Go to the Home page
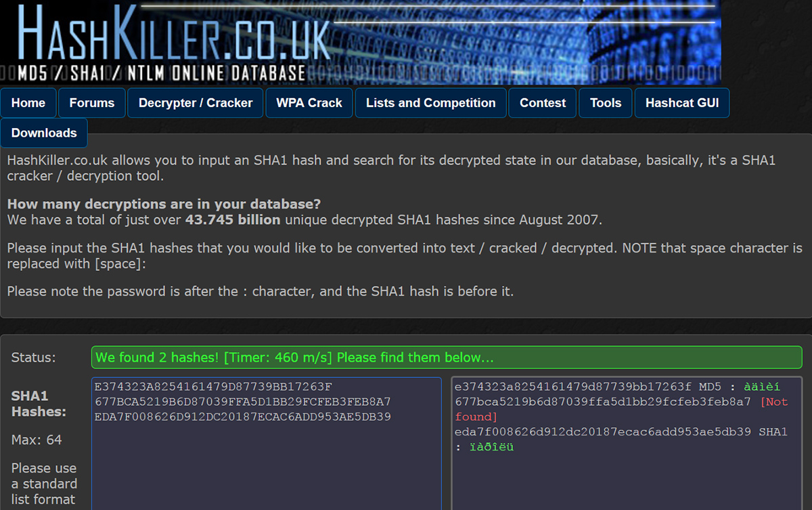 pyautogui.click(x=28, y=103)
